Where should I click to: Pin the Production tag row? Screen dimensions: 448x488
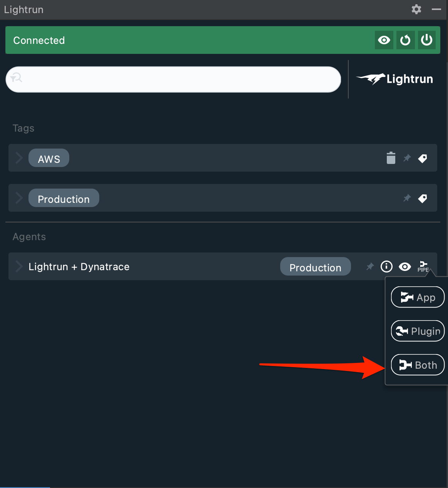click(407, 198)
